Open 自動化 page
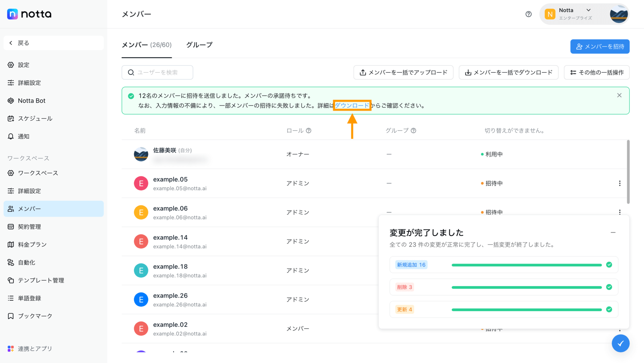 click(54, 263)
